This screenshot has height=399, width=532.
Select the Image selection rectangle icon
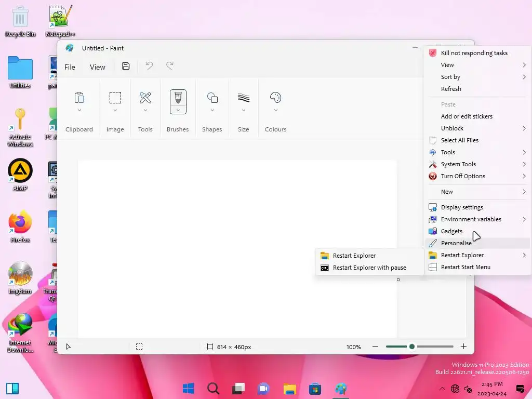click(115, 98)
